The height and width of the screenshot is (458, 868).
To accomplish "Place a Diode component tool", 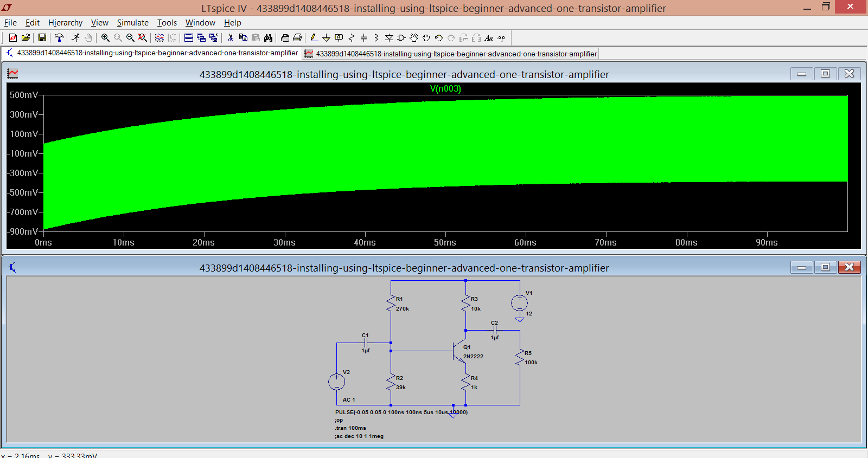I will pos(389,38).
